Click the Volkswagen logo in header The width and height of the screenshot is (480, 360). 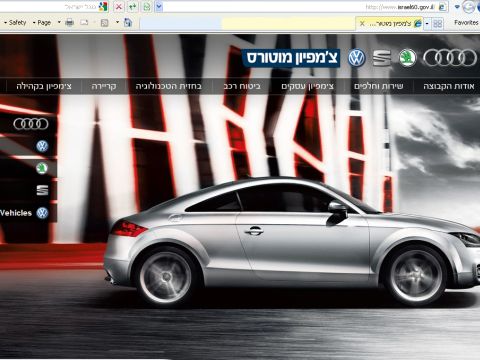coord(357,58)
